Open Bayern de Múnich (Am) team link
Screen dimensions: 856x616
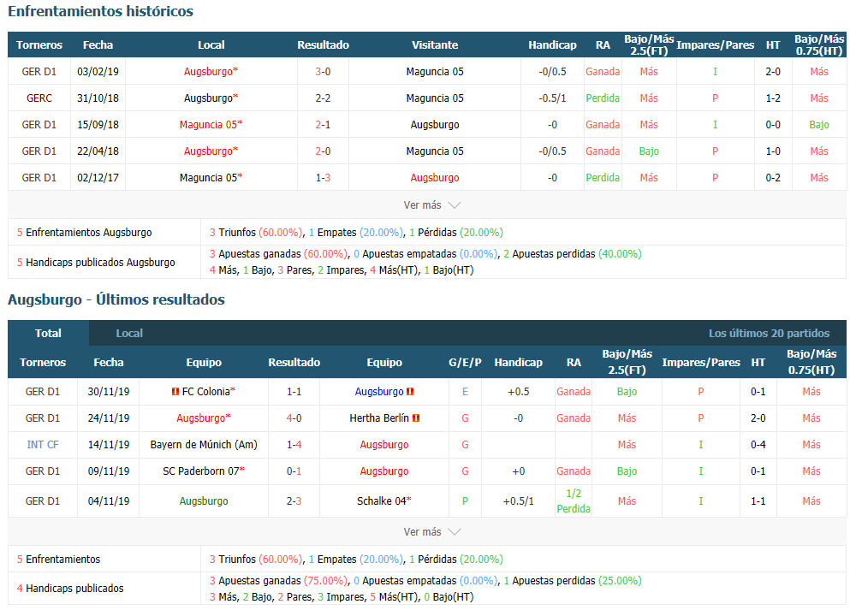tap(204, 445)
